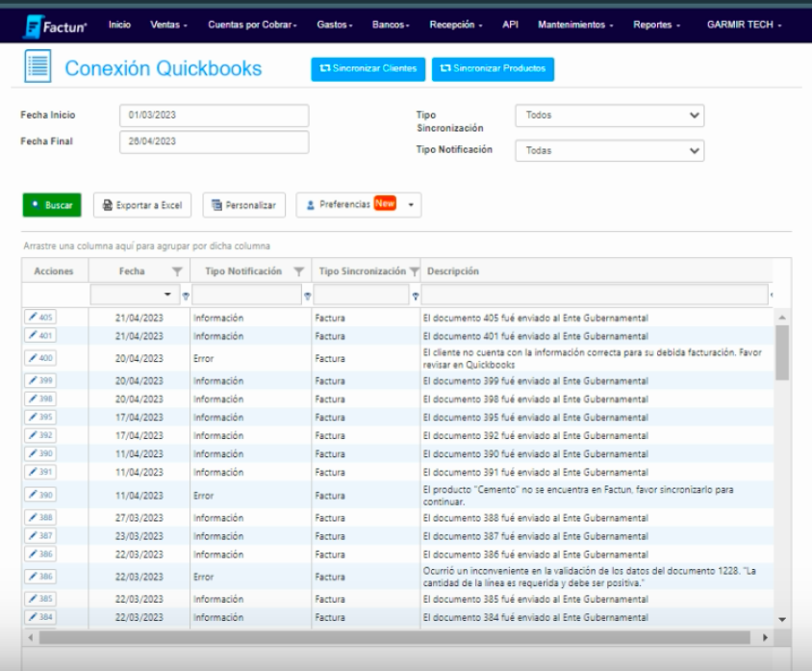Click the Conexión Quickbooks document icon
Image resolution: width=812 pixels, height=671 pixels.
coord(38,66)
